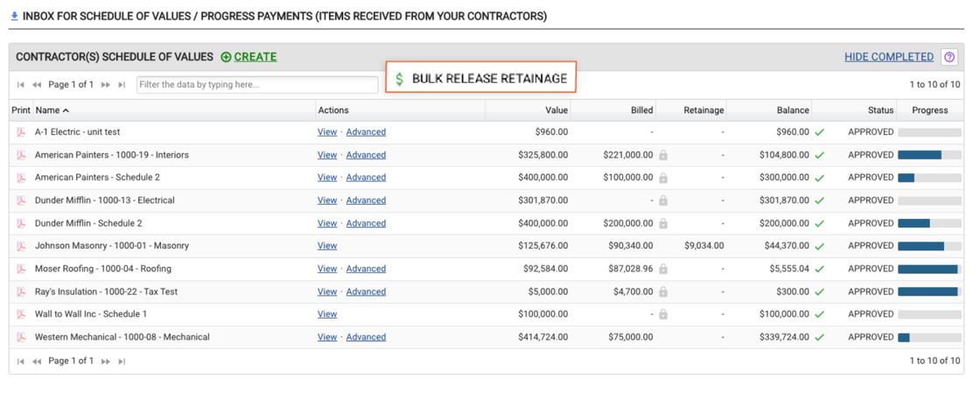980x400 pixels.
Task: Click approved checkmark for Dunder Mifflin Electrical
Action: [x=820, y=200]
